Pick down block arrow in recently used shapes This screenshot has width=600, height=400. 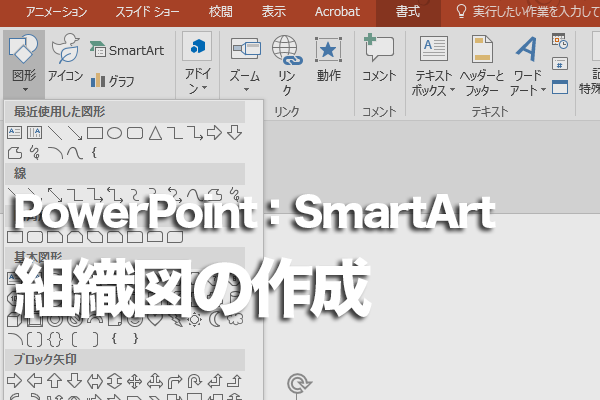pos(234,133)
